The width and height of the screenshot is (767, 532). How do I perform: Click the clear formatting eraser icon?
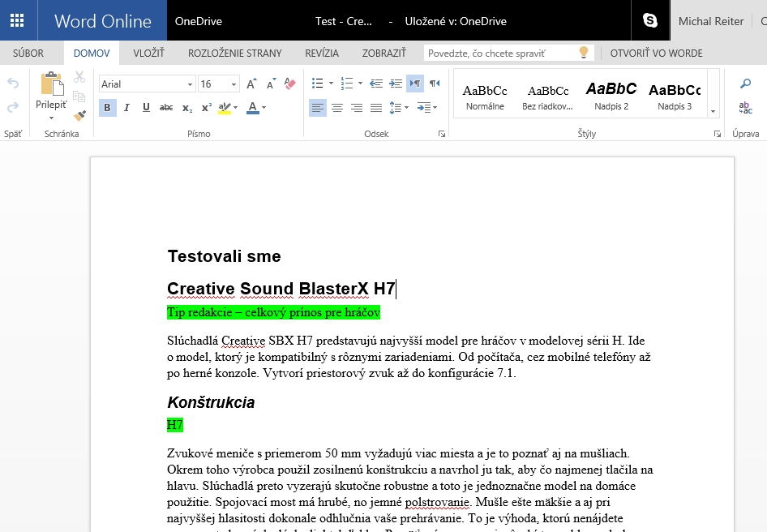click(291, 84)
